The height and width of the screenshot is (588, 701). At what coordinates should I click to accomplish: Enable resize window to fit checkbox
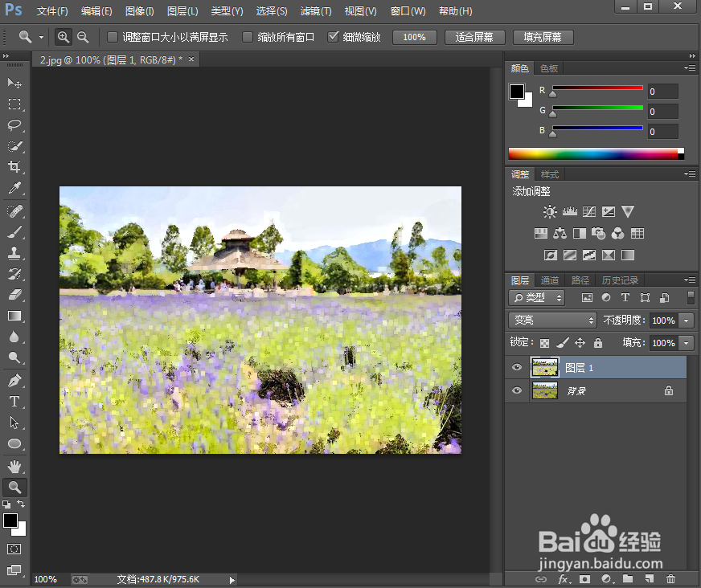pos(113,37)
